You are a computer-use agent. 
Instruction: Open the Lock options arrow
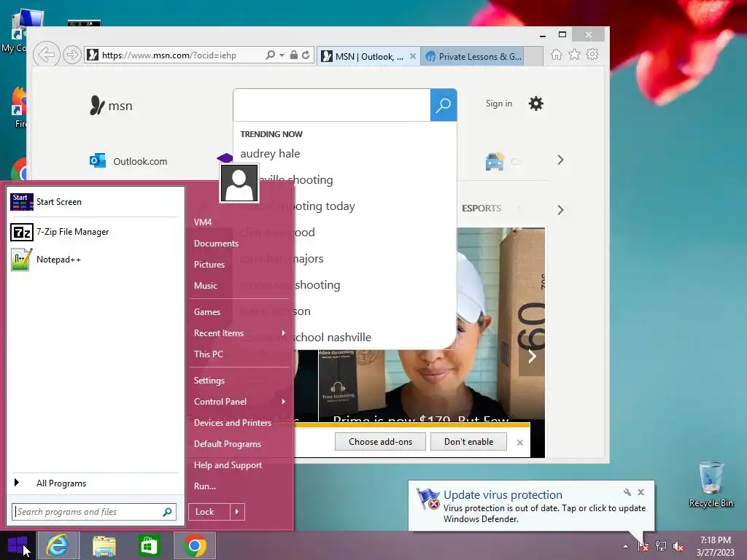[x=237, y=512]
